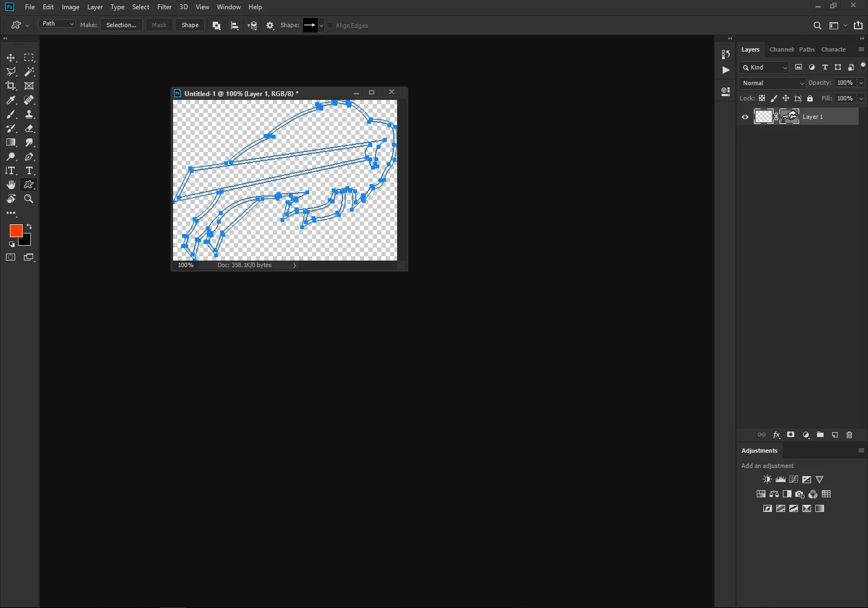
Task: Open path alignment icon in options bar
Action: pyautogui.click(x=234, y=26)
